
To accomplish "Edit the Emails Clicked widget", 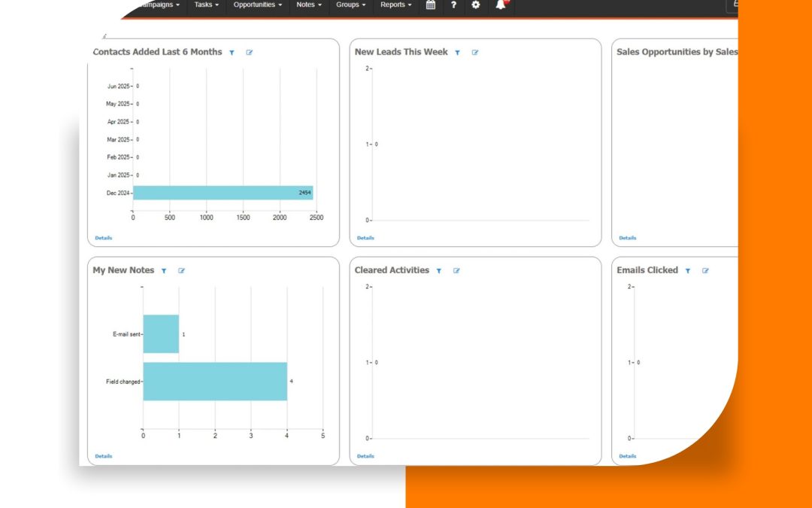I will click(x=706, y=271).
